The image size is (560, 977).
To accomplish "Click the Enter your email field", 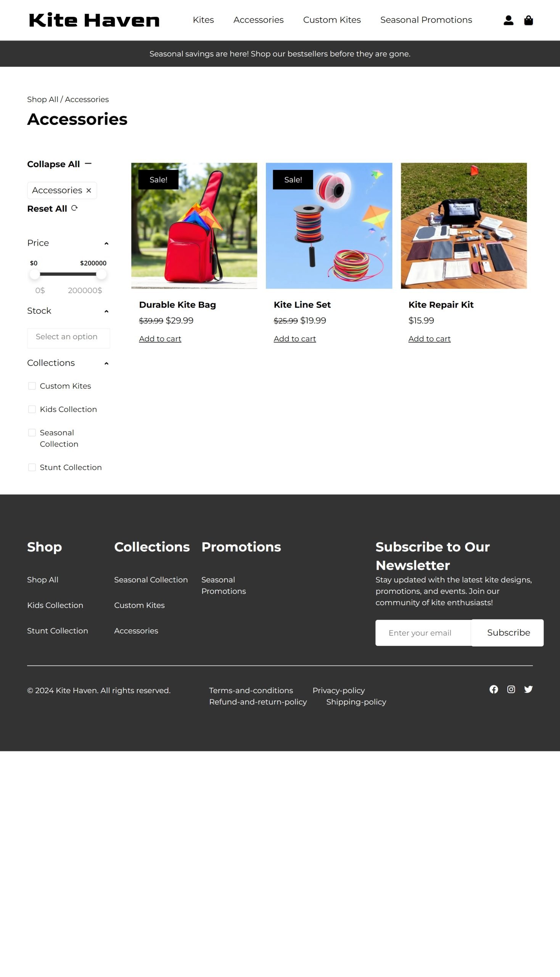I will point(423,633).
